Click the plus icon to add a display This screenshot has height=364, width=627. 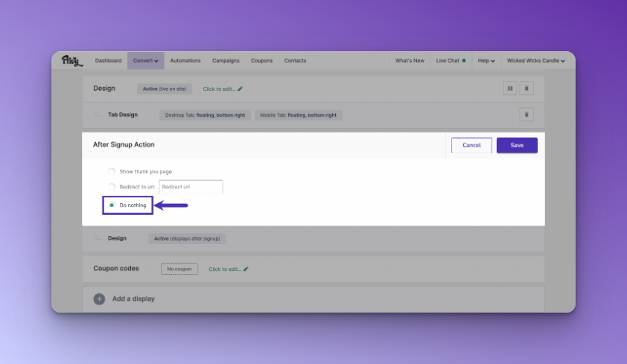pos(99,299)
